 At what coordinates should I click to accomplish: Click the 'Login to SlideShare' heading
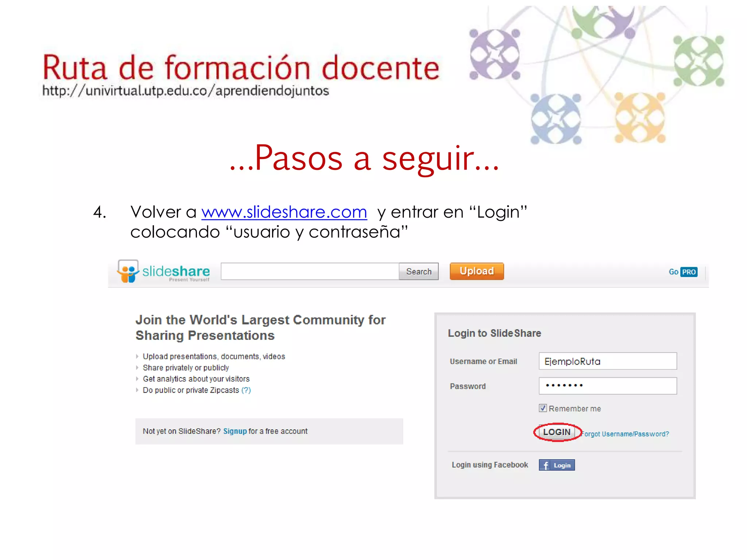[x=494, y=333]
